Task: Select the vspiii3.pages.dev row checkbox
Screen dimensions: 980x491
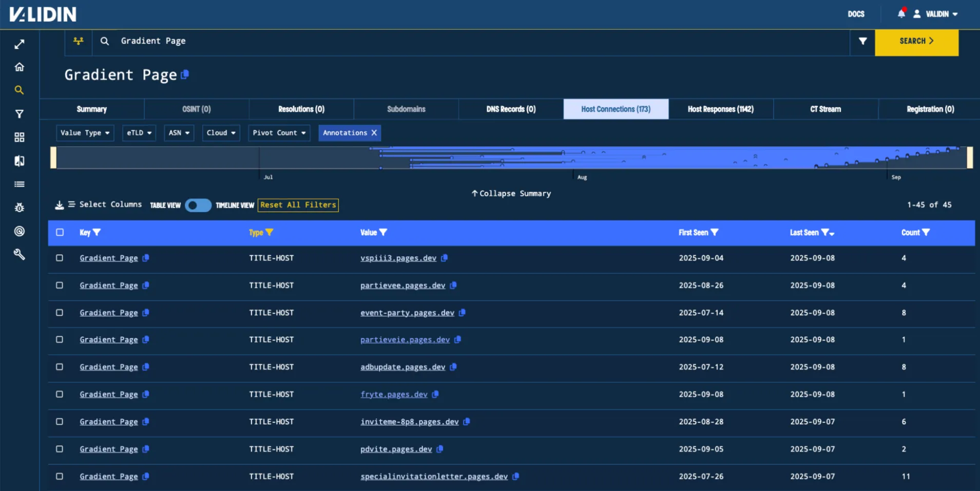Action: (x=60, y=258)
